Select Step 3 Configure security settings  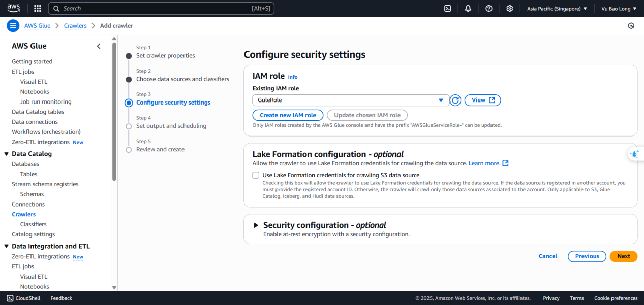coord(173,103)
